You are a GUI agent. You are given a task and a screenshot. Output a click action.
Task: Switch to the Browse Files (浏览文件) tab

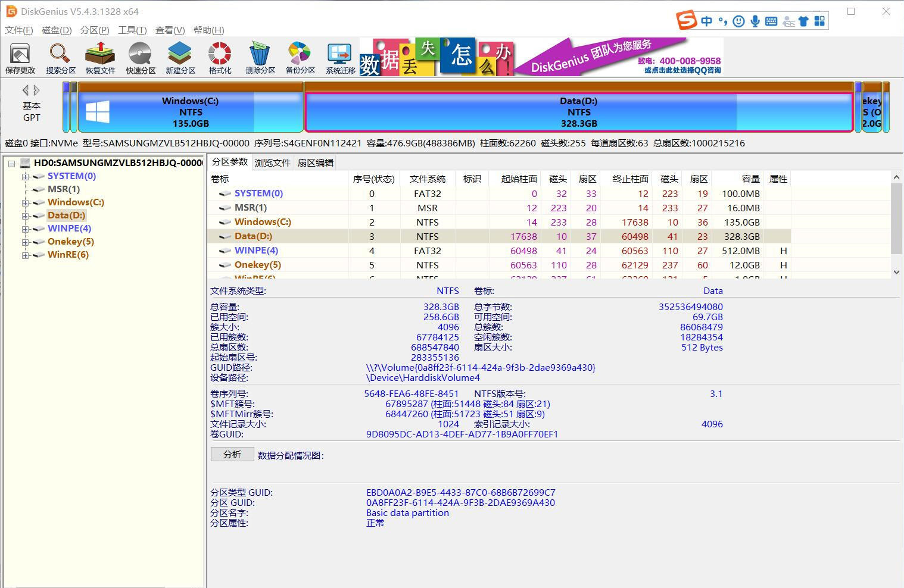click(272, 162)
